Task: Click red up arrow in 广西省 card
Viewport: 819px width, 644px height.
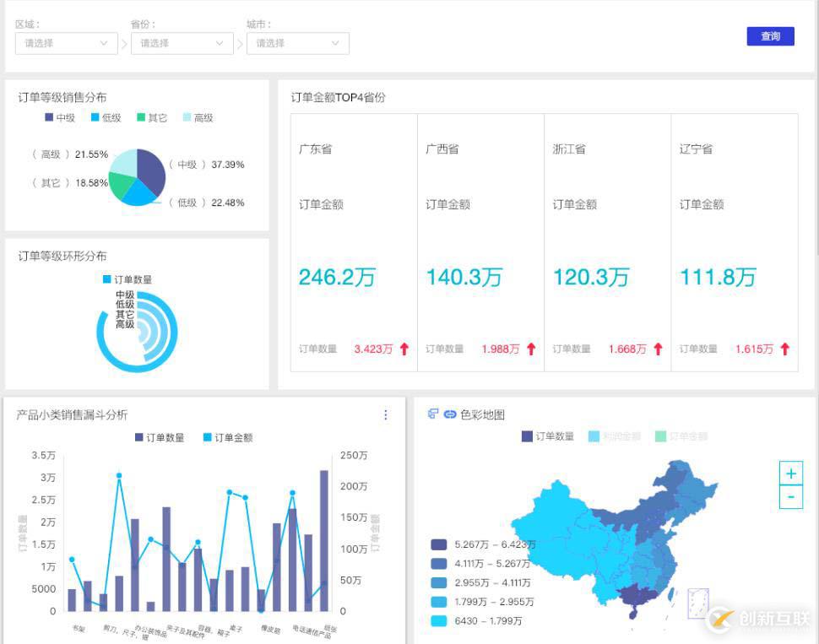Action: coord(531,349)
